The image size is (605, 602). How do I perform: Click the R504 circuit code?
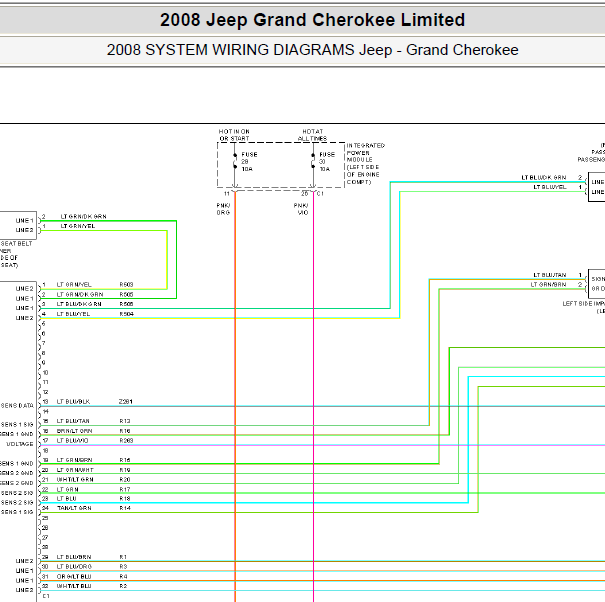[x=126, y=314]
